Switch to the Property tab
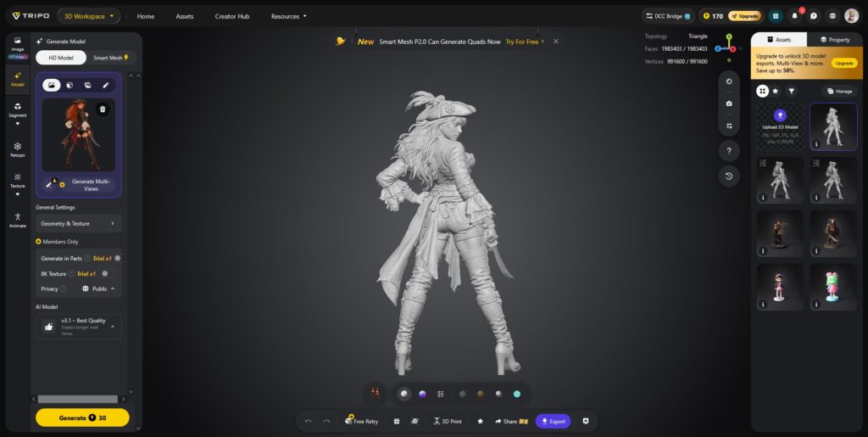Viewport: 868px width, 437px height. pyautogui.click(x=835, y=40)
